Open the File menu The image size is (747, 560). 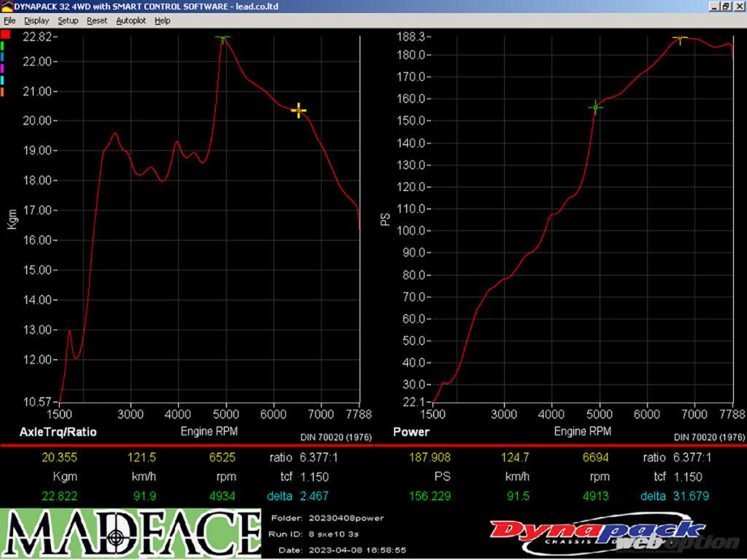9,20
